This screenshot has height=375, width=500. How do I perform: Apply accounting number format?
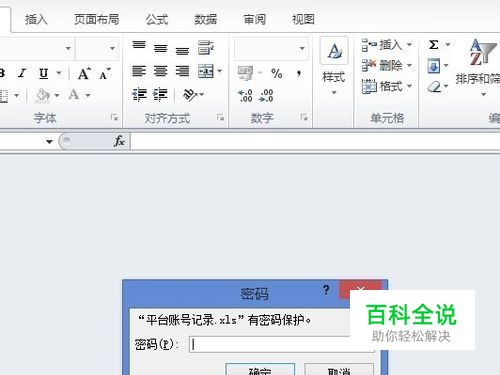point(245,73)
